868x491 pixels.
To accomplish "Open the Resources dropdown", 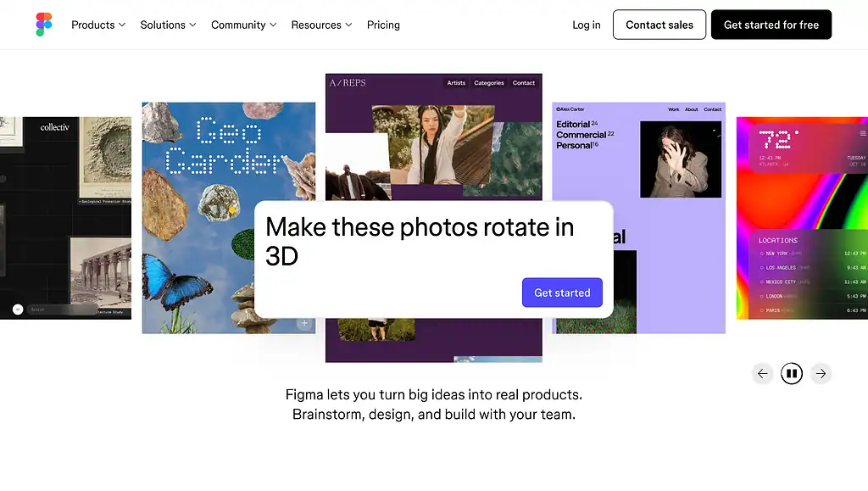I will pyautogui.click(x=321, y=25).
